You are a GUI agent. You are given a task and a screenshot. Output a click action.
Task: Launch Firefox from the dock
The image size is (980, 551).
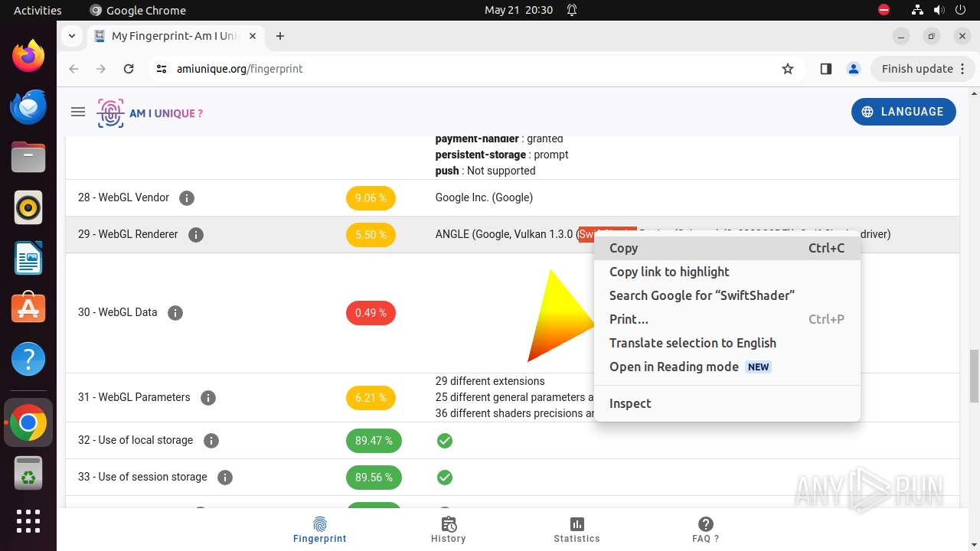tap(28, 57)
